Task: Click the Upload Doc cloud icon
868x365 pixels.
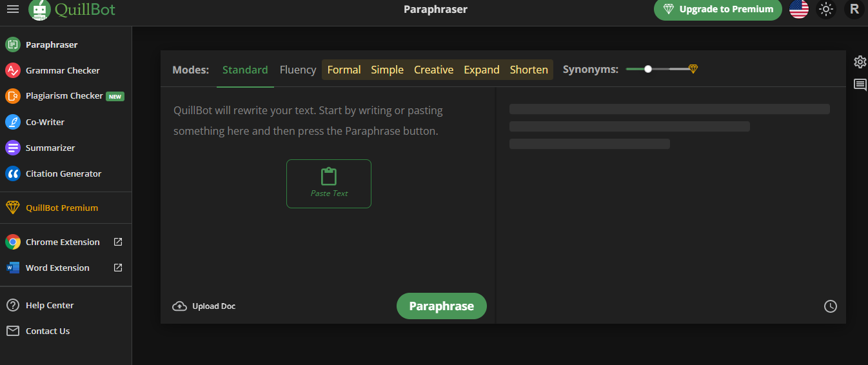Action: pyautogui.click(x=180, y=306)
